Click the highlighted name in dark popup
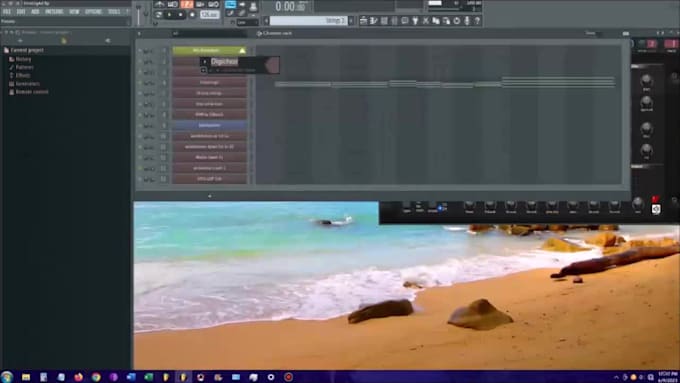The width and height of the screenshot is (680, 383). click(x=225, y=62)
